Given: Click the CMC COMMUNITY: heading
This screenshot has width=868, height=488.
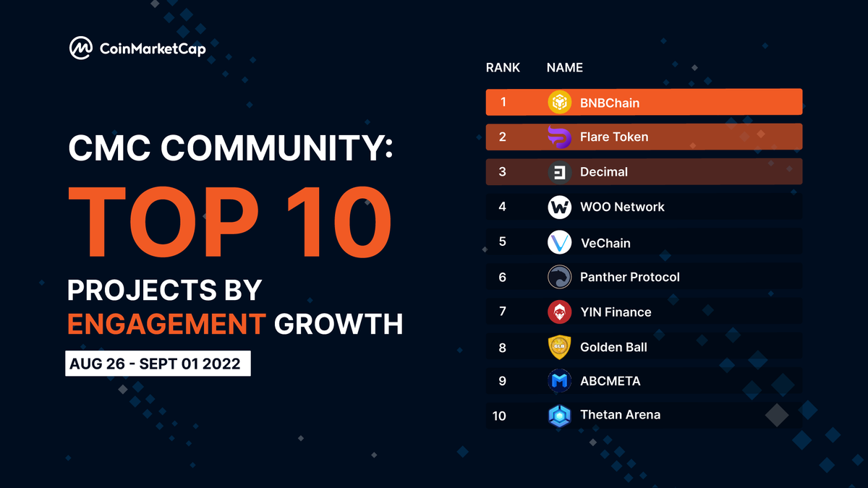Looking at the screenshot, I should [231, 149].
